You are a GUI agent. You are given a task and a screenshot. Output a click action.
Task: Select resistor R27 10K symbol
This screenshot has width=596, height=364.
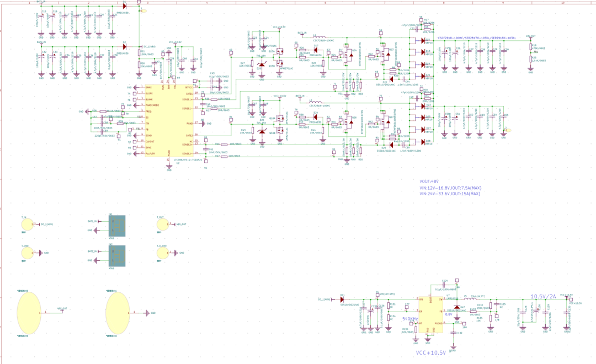click(x=252, y=63)
